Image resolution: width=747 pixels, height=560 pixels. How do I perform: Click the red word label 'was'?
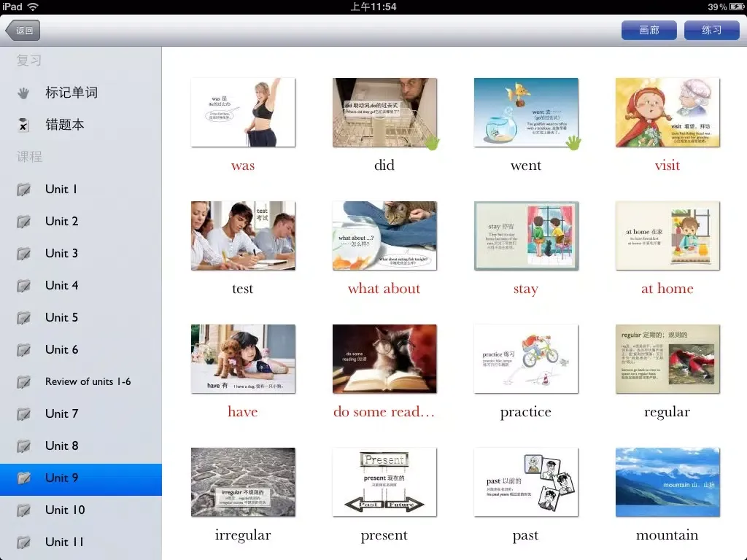(243, 166)
